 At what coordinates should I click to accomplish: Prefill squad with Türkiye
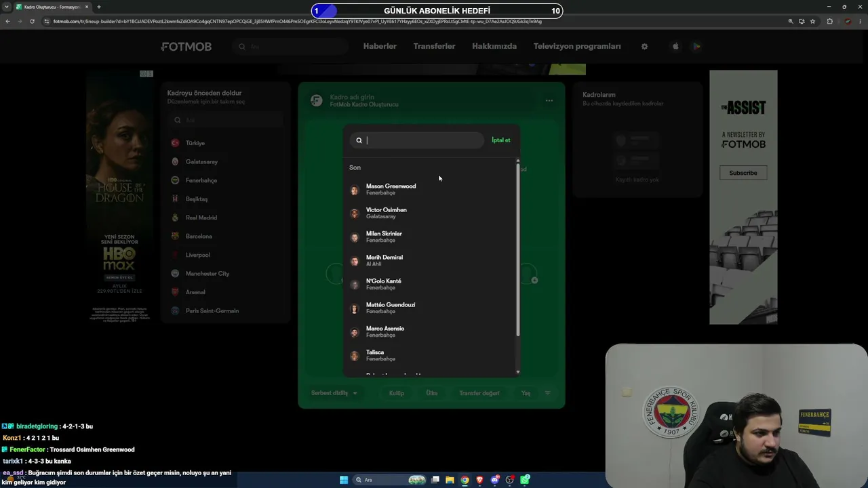pyautogui.click(x=225, y=143)
